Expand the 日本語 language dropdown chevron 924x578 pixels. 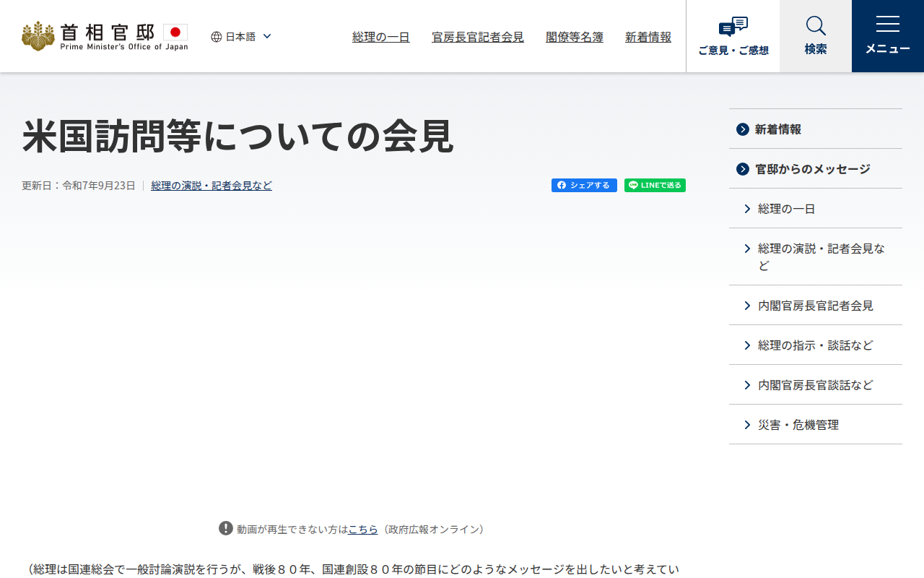click(x=267, y=36)
